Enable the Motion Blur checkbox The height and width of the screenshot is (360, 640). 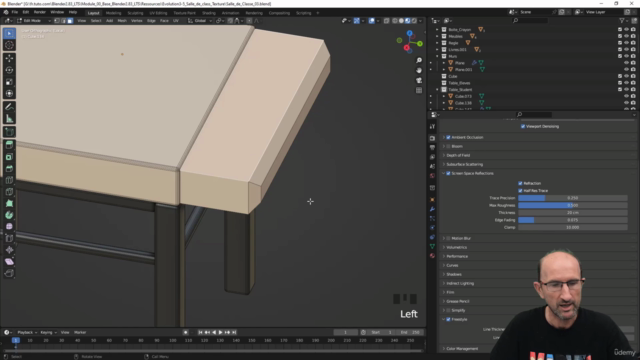point(448,238)
